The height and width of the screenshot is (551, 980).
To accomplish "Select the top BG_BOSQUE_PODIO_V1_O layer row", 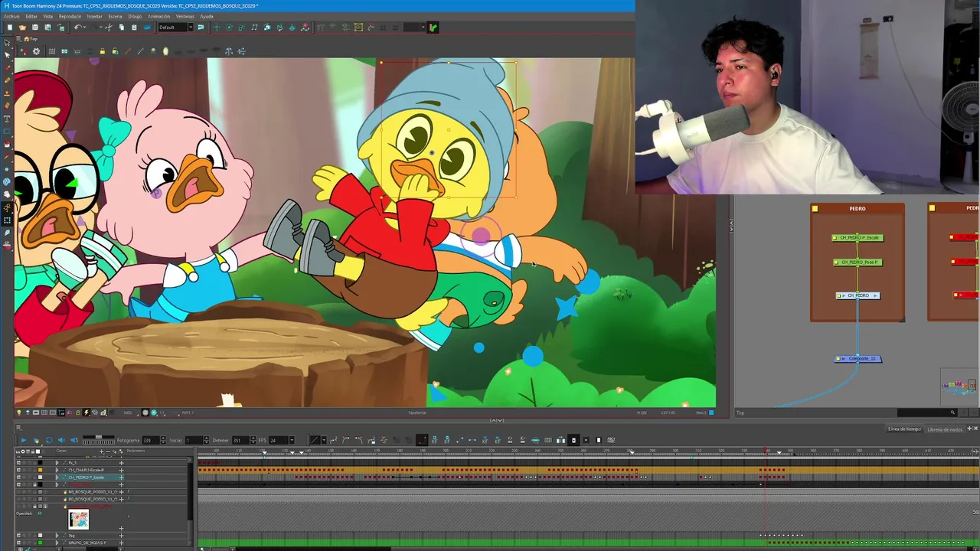I will click(x=93, y=491).
